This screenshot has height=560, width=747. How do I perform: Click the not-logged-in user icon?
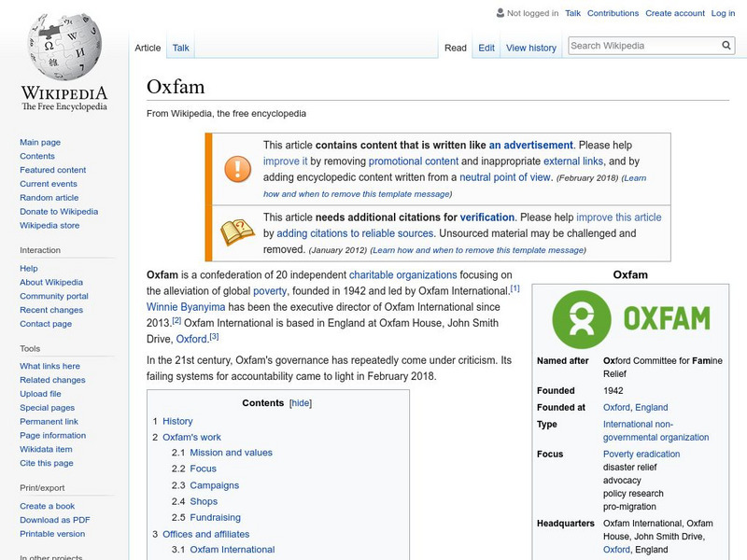[x=500, y=13]
